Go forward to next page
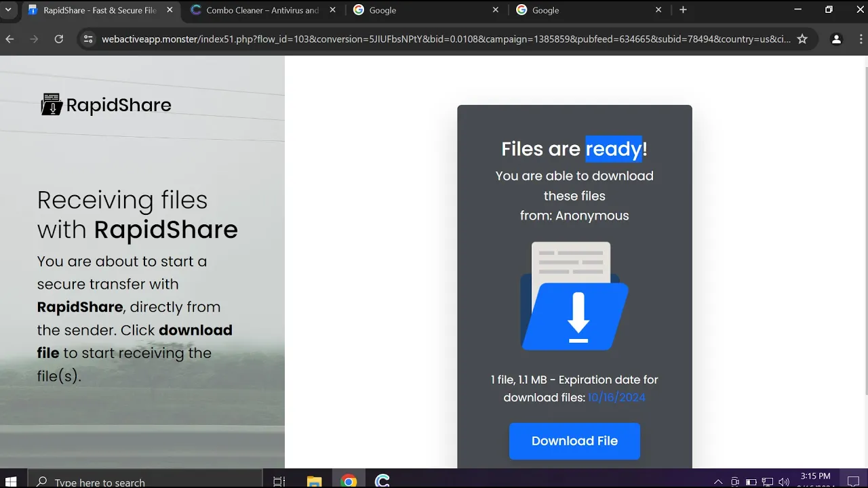The image size is (868, 488). click(x=34, y=39)
